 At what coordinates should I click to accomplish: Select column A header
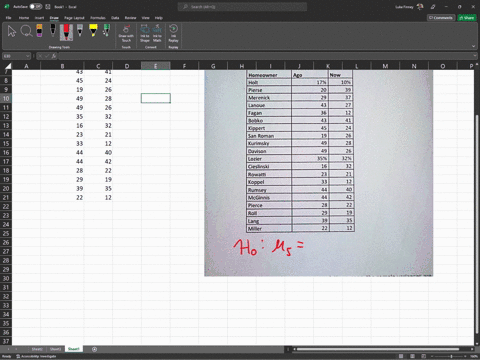26,66
